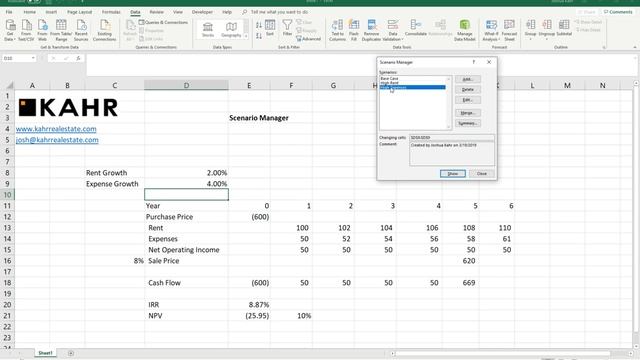Select the Sheet1 tab

[x=45, y=353]
